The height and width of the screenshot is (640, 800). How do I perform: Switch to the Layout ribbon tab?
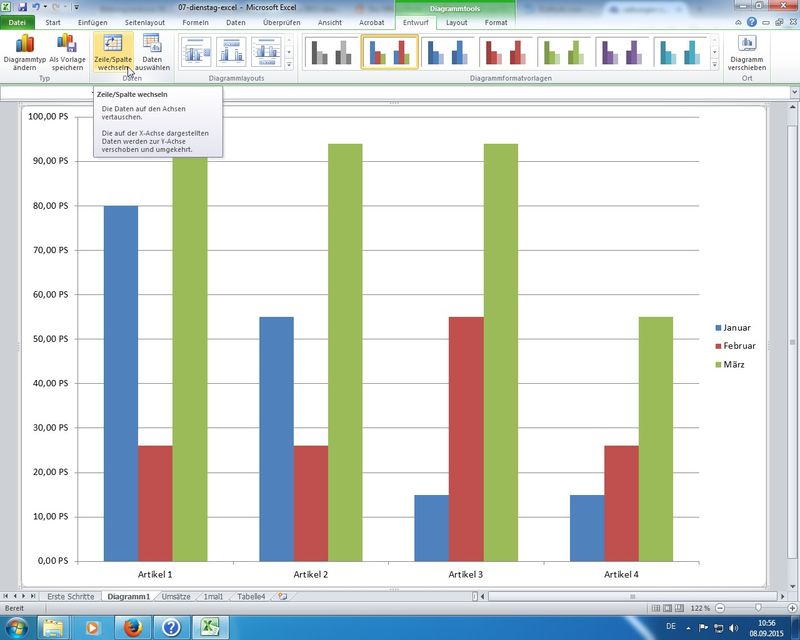pyautogui.click(x=456, y=21)
